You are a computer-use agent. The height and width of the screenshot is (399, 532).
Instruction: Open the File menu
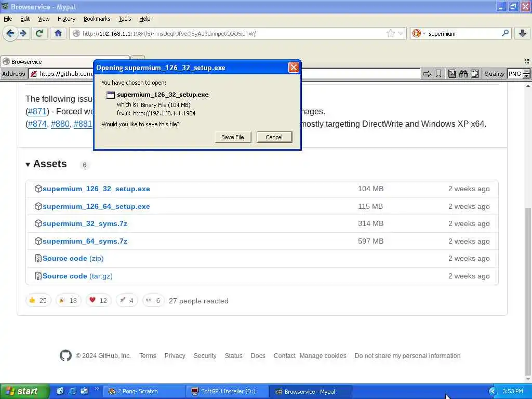(x=8, y=19)
